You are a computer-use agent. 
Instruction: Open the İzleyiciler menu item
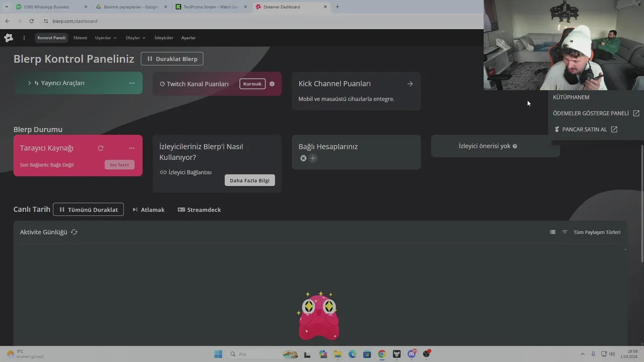click(x=164, y=38)
